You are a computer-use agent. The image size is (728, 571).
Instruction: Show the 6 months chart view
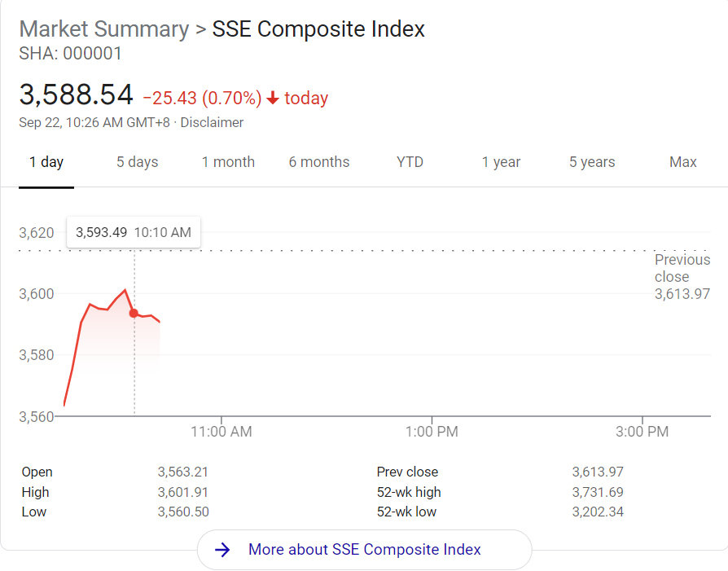[319, 162]
